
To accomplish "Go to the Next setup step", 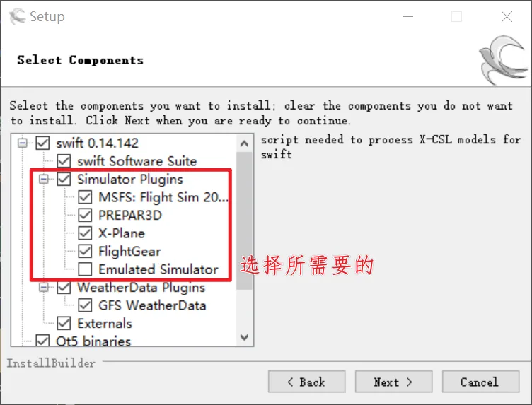I will tap(393, 382).
